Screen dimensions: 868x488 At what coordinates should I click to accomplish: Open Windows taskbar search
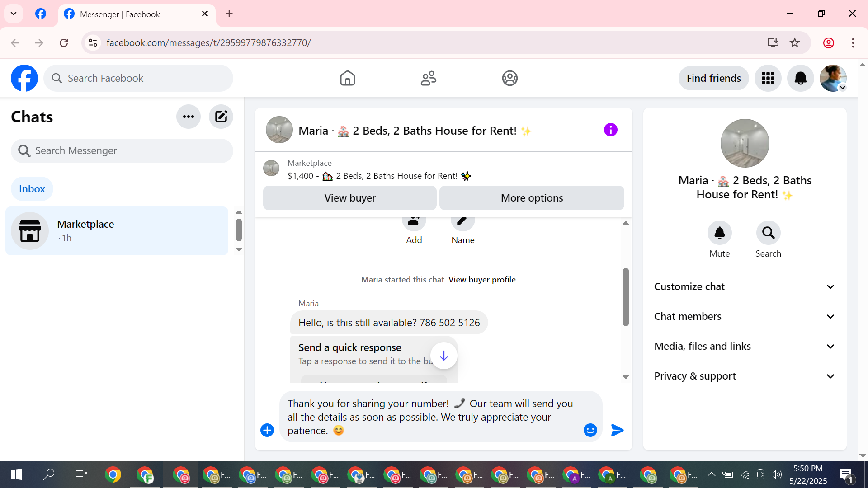49,474
